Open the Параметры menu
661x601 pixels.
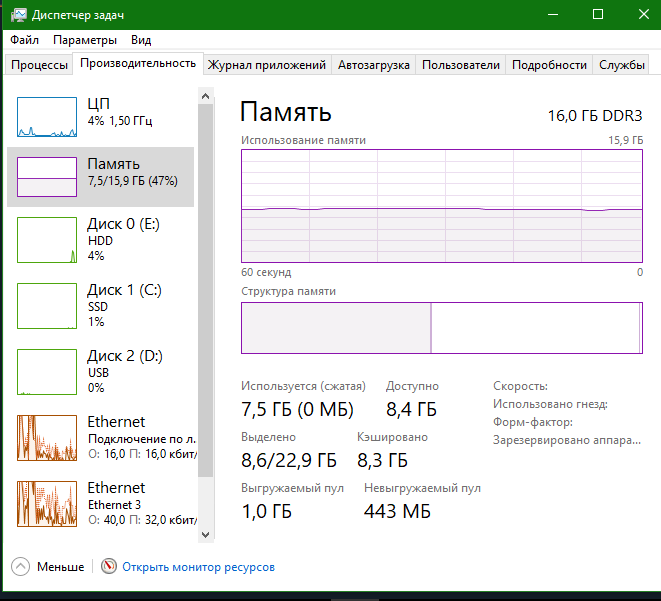85,40
